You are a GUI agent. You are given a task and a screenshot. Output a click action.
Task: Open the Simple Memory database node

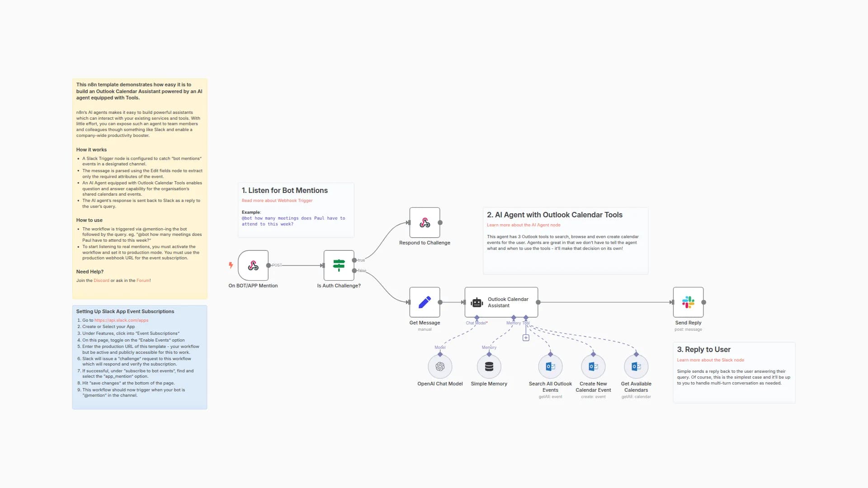coord(489,366)
